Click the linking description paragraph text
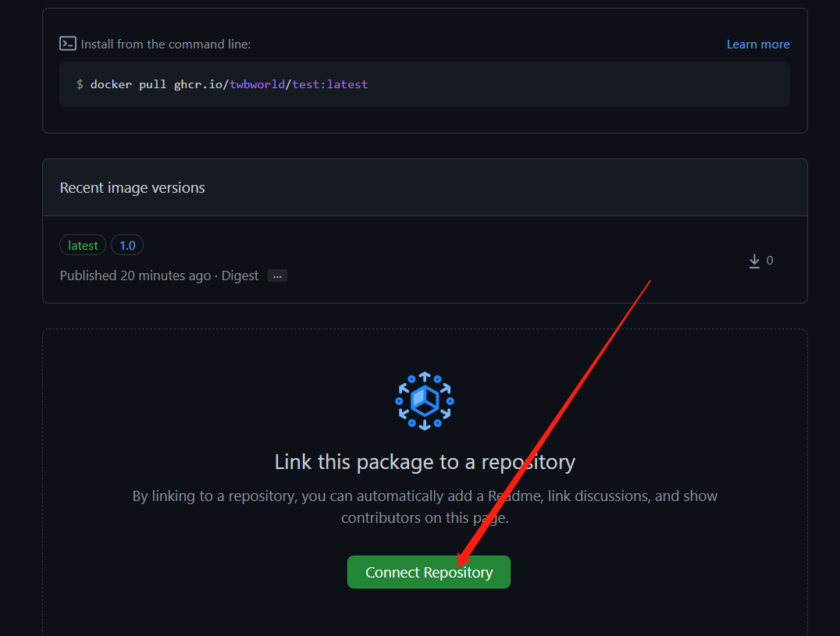This screenshot has width=840, height=636. [x=425, y=507]
